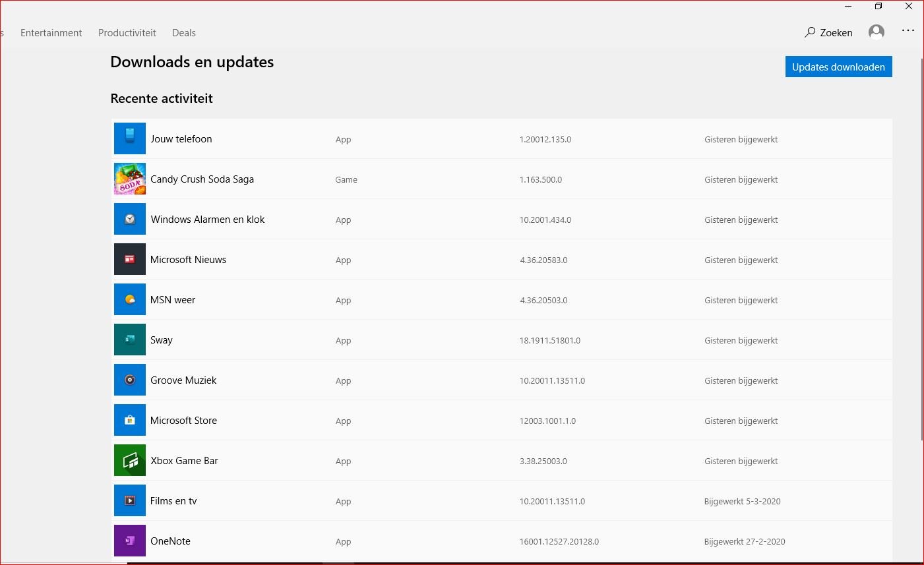
Task: Click version number 1.163.500.0
Action: pos(541,180)
